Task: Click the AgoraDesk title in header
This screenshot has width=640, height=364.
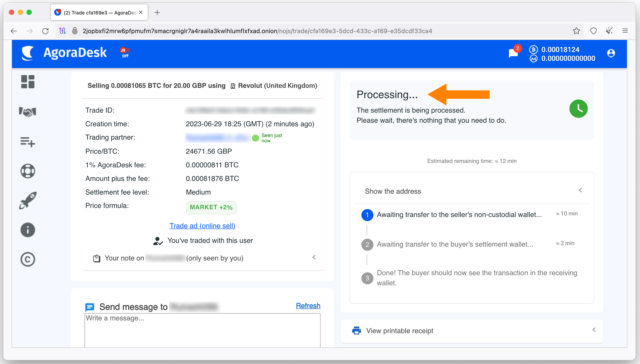Action: tap(75, 53)
